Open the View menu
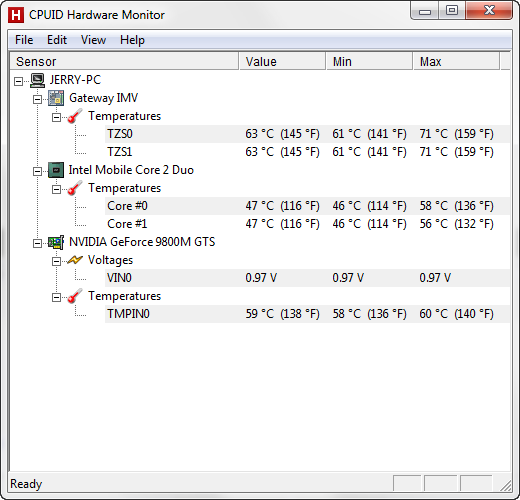The height and width of the screenshot is (500, 520). click(x=93, y=40)
